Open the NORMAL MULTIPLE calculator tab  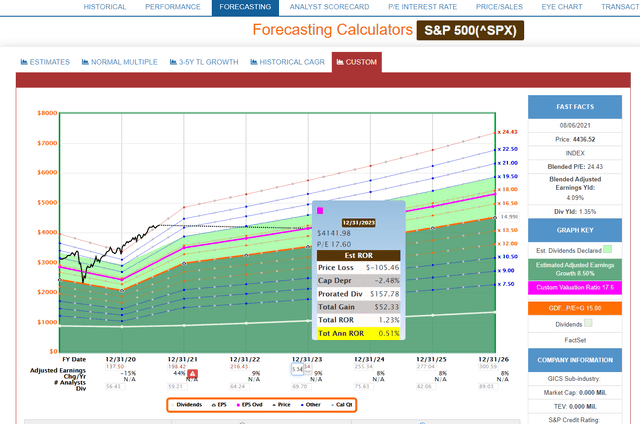[x=120, y=62]
